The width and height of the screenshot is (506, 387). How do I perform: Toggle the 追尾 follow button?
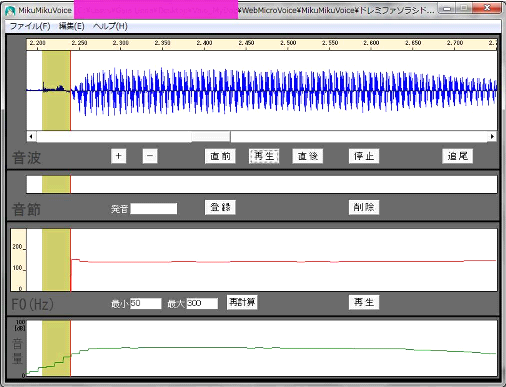(458, 156)
